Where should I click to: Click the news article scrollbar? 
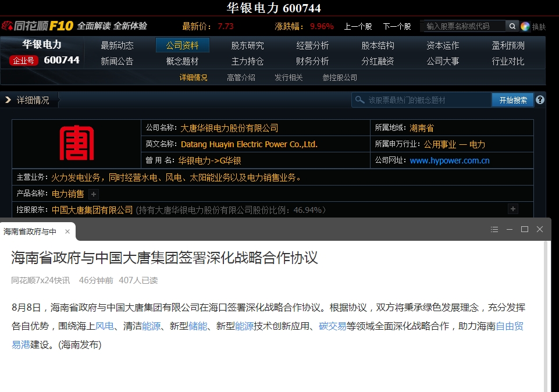point(546,316)
